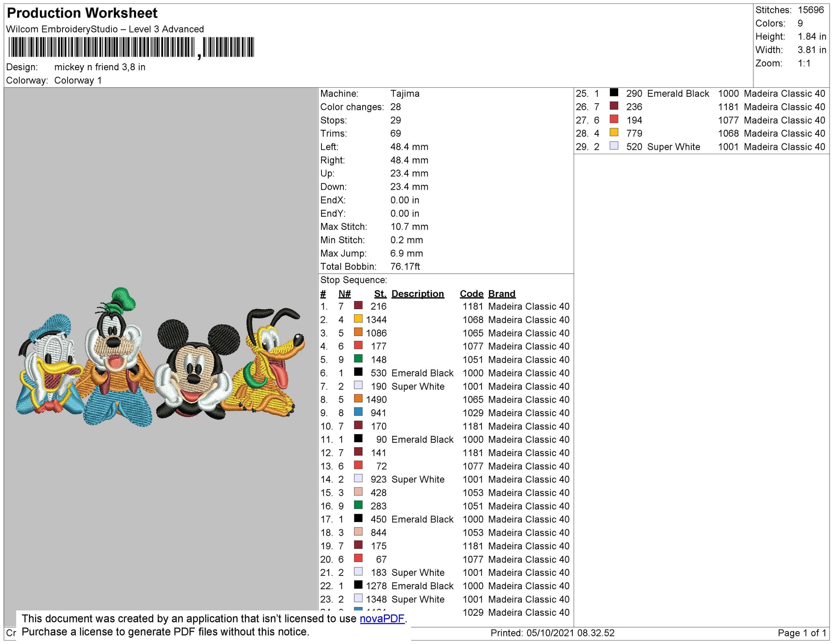Click the red swatch in row 4
833x644 pixels.
coord(358,346)
